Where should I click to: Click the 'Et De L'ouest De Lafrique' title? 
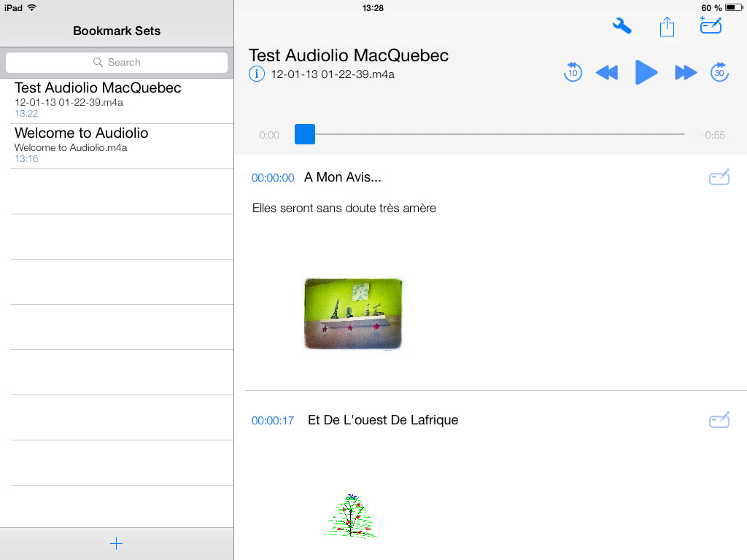[383, 420]
